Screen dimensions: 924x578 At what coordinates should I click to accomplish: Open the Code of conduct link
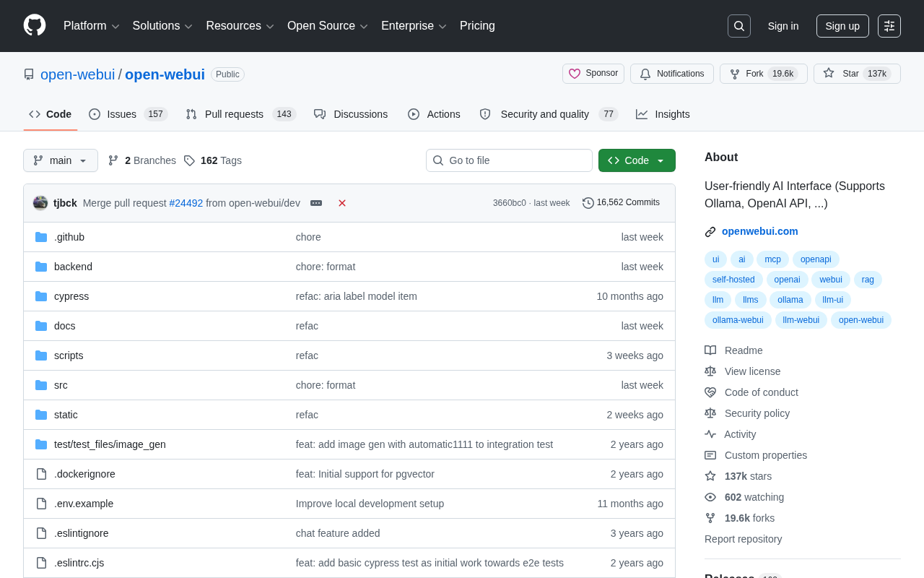point(751,392)
